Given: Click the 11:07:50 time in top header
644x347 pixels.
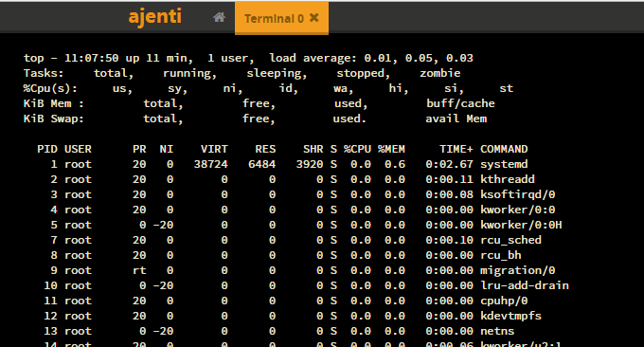Looking at the screenshot, I should point(91,58).
